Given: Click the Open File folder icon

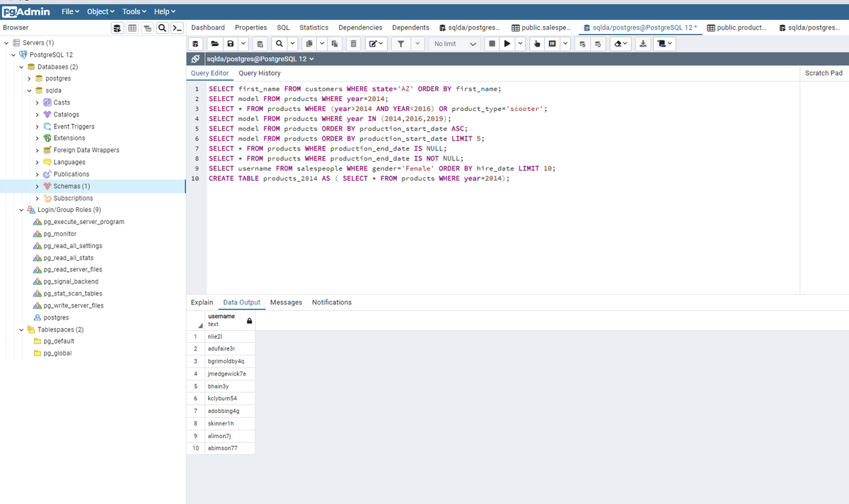Looking at the screenshot, I should click(x=214, y=44).
